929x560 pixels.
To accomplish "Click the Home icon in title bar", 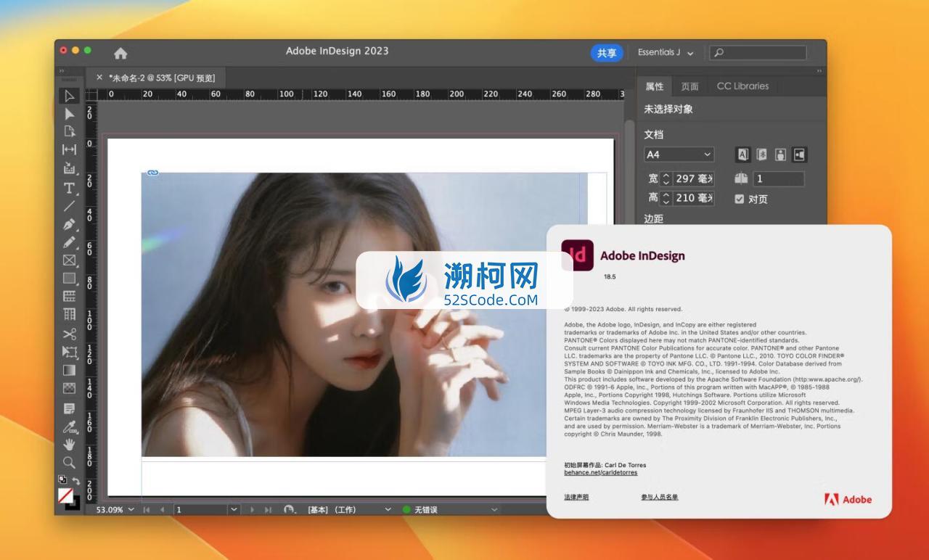I will 120,53.
